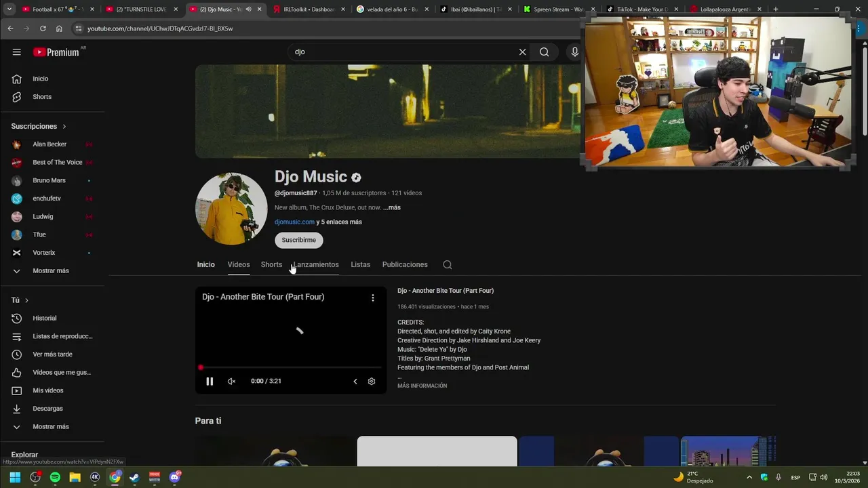Click the Djo Music channel banner image

click(x=388, y=112)
